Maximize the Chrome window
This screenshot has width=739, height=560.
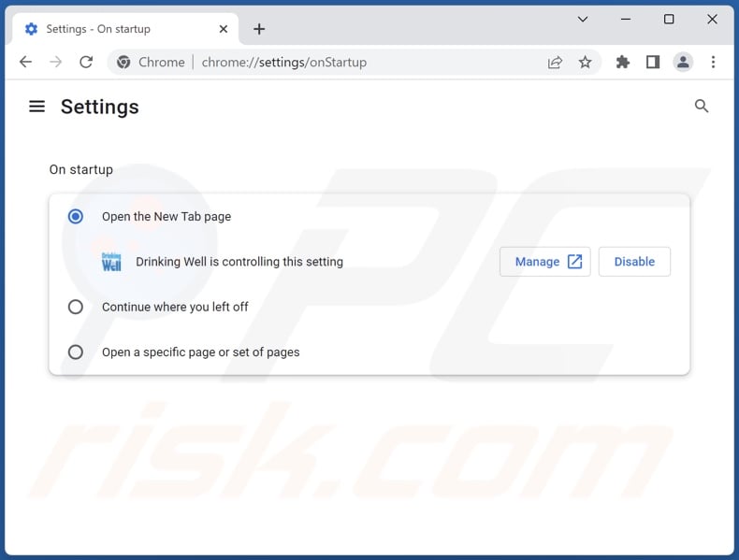[669, 20]
